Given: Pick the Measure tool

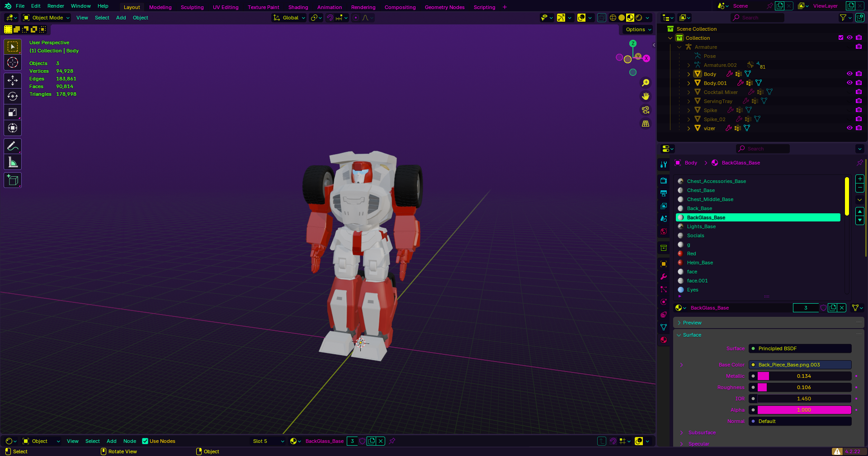Looking at the screenshot, I should point(13,162).
